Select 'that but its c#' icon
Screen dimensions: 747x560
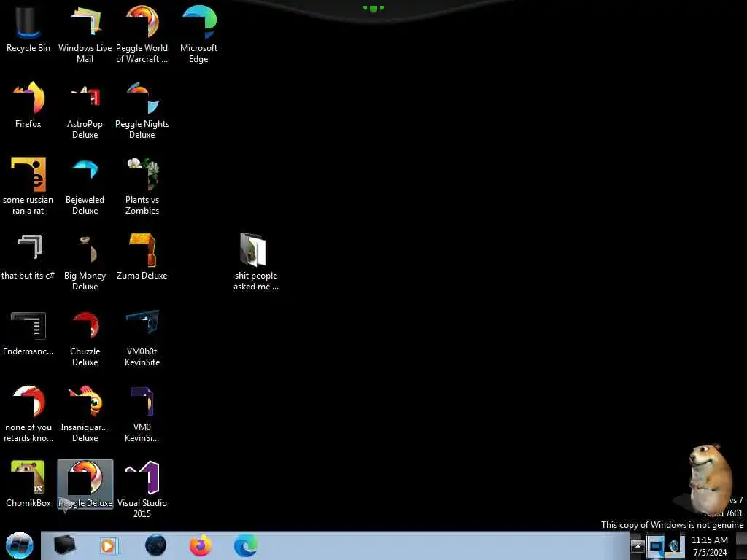pos(28,256)
